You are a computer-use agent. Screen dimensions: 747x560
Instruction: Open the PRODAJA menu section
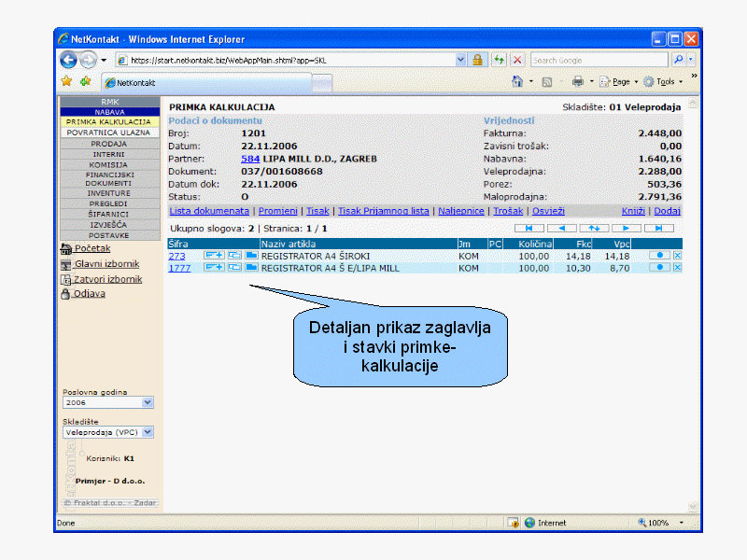click(x=109, y=144)
